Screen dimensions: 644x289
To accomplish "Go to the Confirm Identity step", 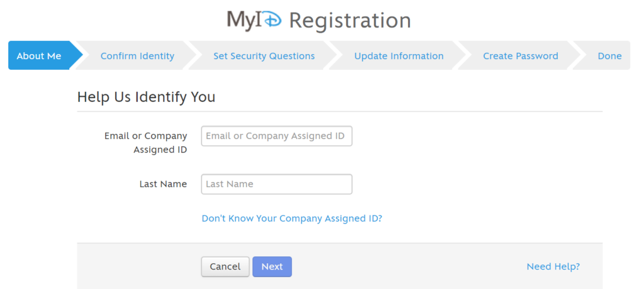I will tap(137, 56).
